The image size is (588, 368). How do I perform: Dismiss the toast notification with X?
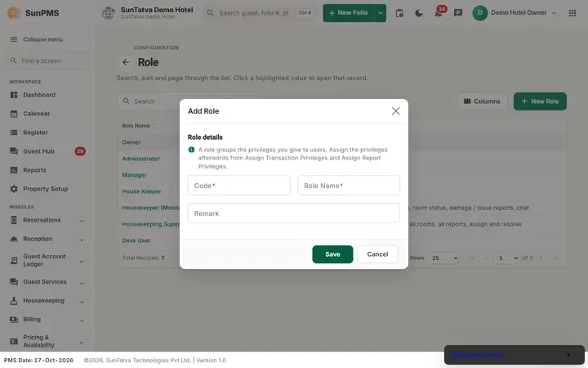(x=568, y=354)
